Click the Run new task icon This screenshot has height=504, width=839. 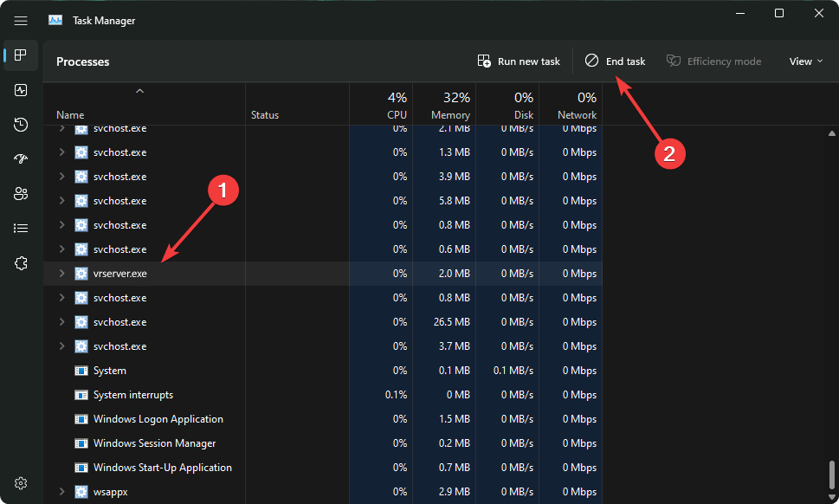484,61
